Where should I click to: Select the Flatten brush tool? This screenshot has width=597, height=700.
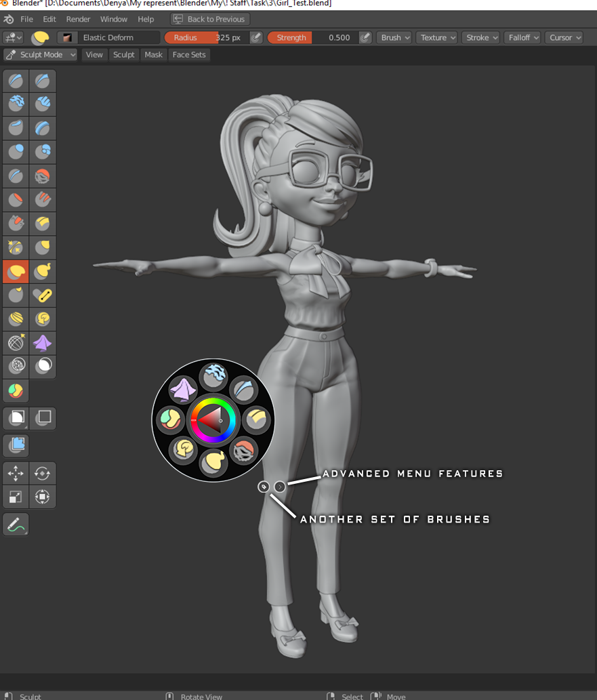[x=16, y=199]
